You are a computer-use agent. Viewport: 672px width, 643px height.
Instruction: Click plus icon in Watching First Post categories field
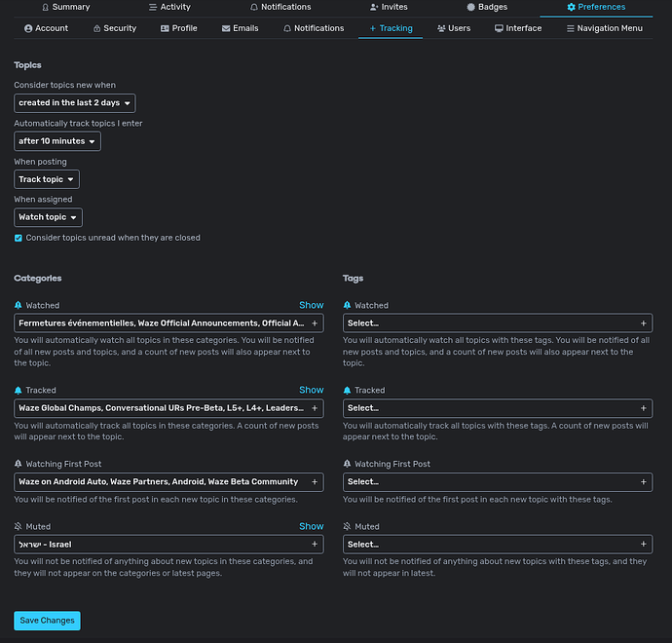point(314,481)
